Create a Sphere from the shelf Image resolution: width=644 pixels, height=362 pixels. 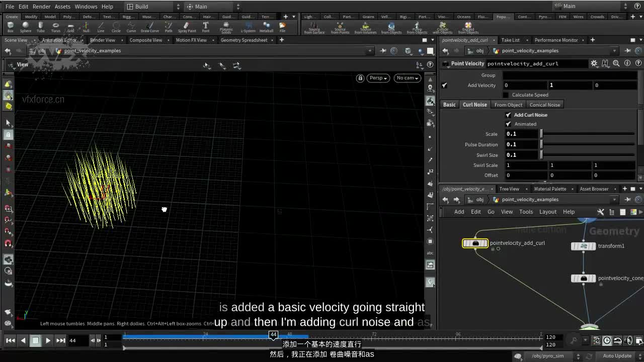click(x=25, y=27)
